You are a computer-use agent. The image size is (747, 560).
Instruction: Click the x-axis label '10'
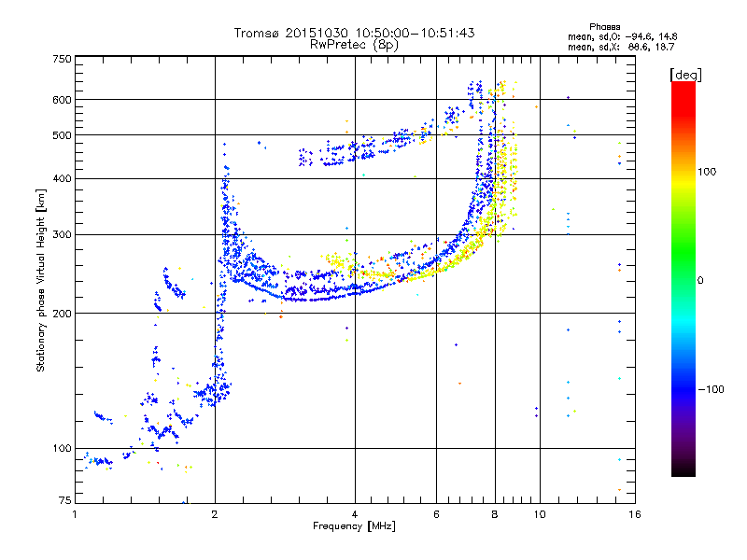[540, 514]
